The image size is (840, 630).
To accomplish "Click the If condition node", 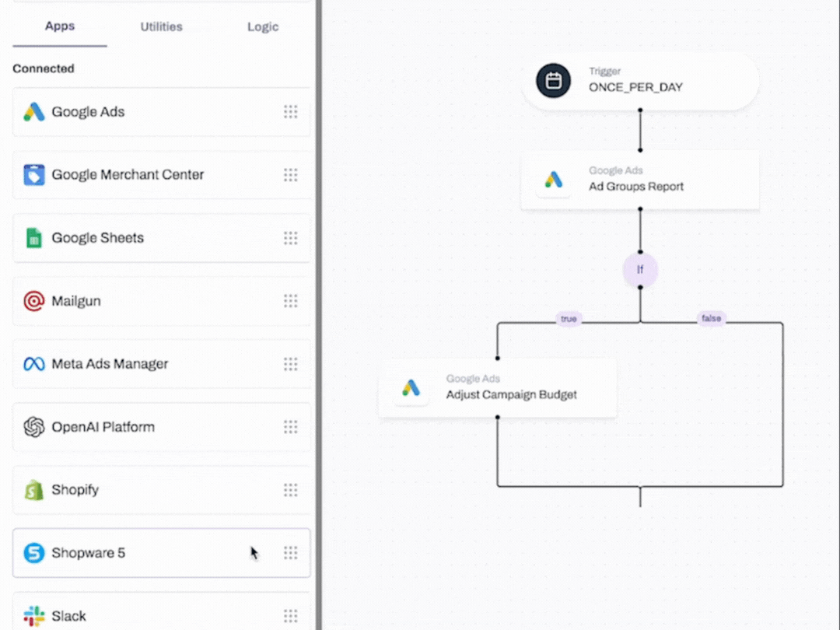I will point(640,271).
